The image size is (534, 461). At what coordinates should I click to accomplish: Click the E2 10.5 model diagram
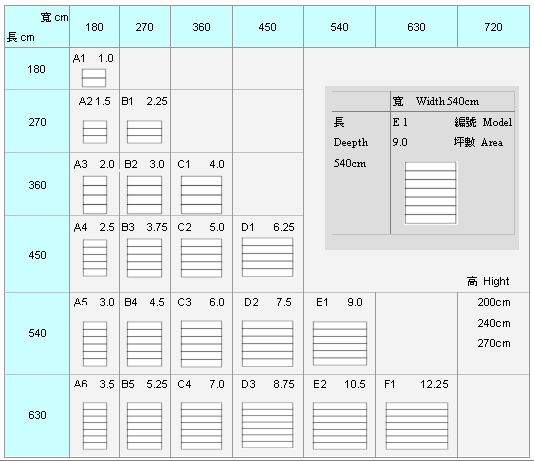(x=340, y=426)
